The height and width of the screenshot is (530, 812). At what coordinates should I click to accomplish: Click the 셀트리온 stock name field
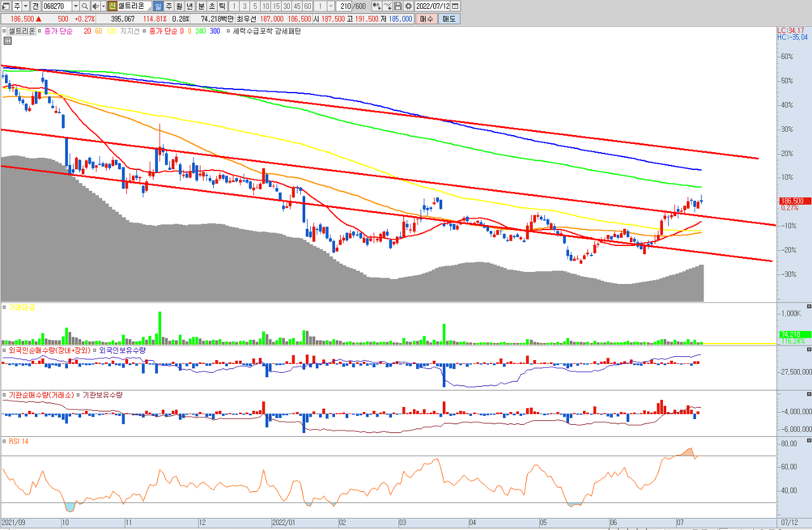(134, 6)
